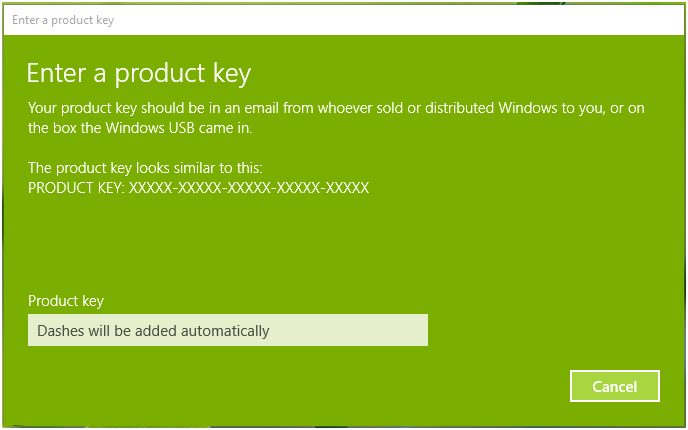Click the example 'PRODUCT KEY: XXXXX' line

point(198,187)
